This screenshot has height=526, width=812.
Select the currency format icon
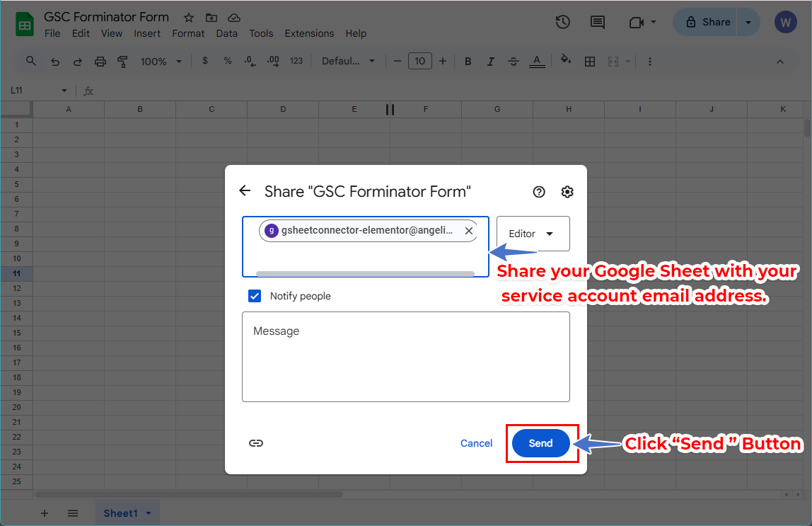point(205,61)
